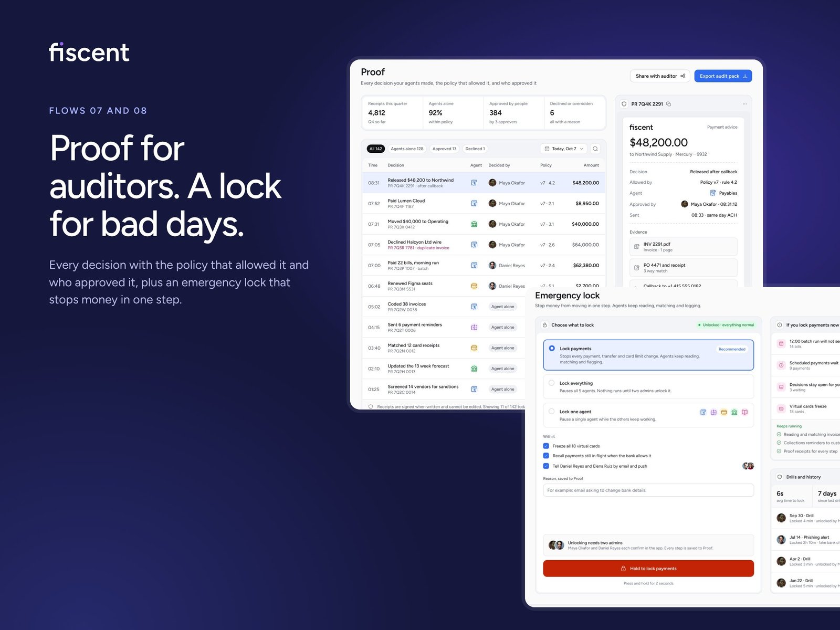Pick the yellow card agent in Lock one agent
This screenshot has height=630, width=840.
(724, 412)
